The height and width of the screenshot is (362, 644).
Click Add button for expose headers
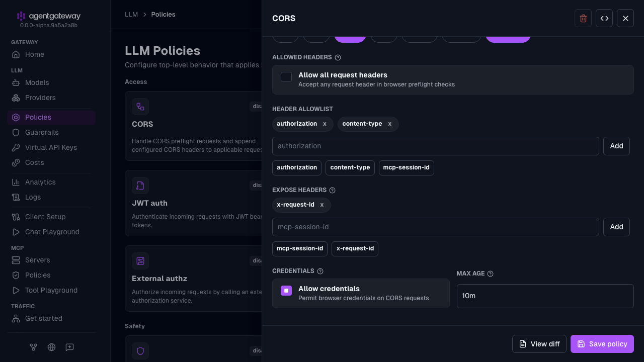point(616,227)
